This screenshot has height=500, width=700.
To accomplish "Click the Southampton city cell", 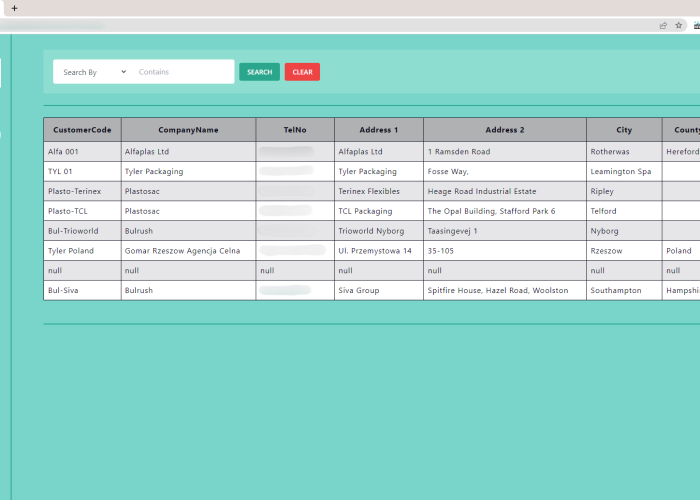I will click(x=624, y=290).
